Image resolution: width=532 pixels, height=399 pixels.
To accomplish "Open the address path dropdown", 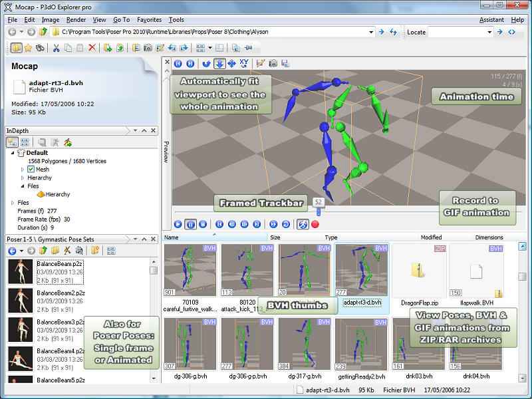I will click(370, 31).
